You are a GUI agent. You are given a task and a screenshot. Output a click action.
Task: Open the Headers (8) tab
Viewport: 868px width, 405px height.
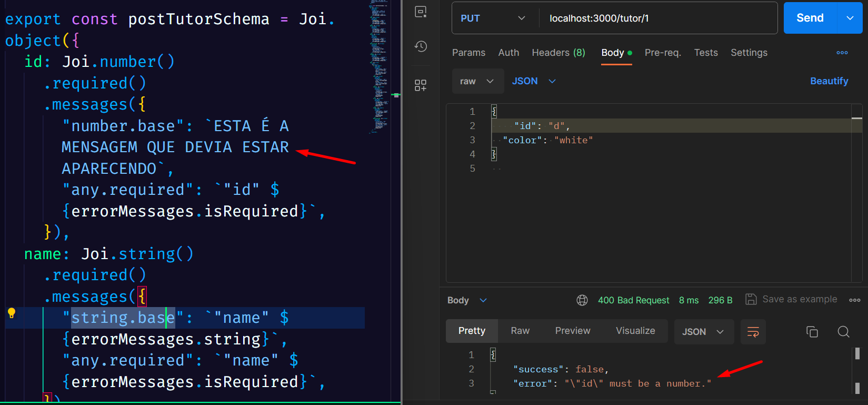558,53
